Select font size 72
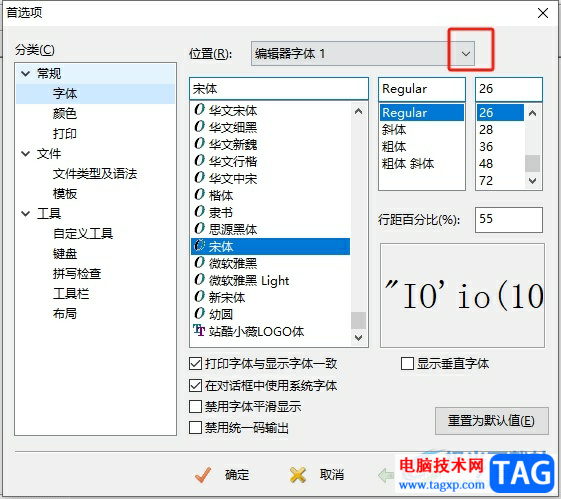 coord(486,181)
